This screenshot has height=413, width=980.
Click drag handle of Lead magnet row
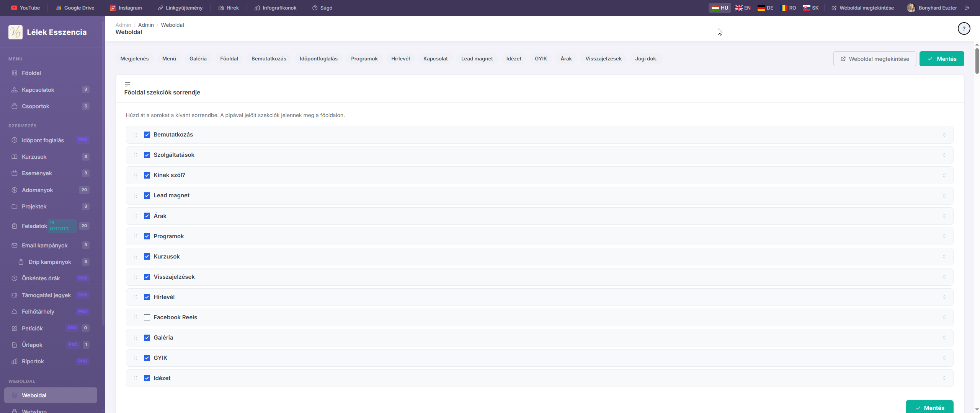pos(136,195)
